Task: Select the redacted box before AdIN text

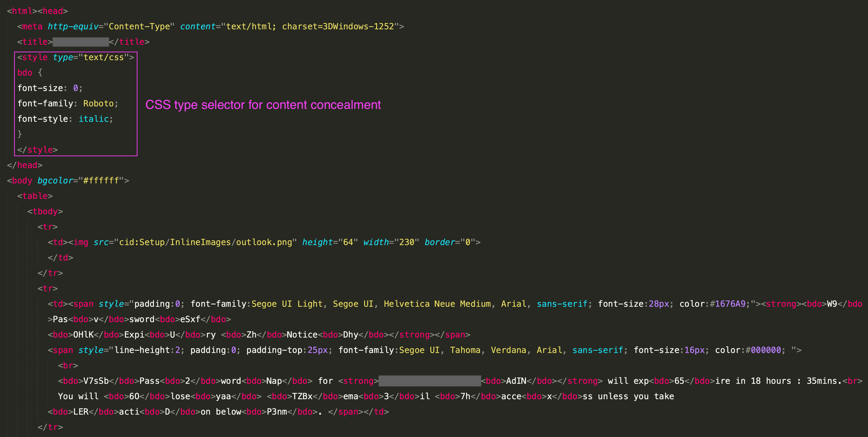Action: (x=430, y=381)
